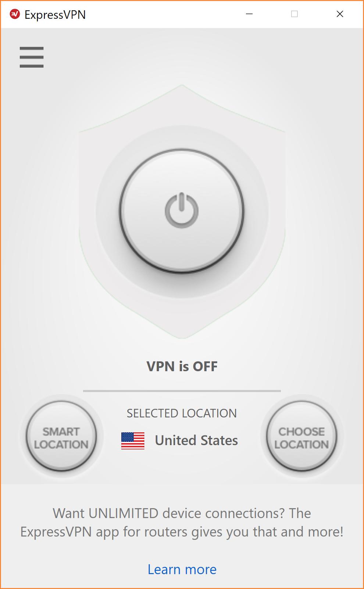Click the disabled maximize window icon

295,14
